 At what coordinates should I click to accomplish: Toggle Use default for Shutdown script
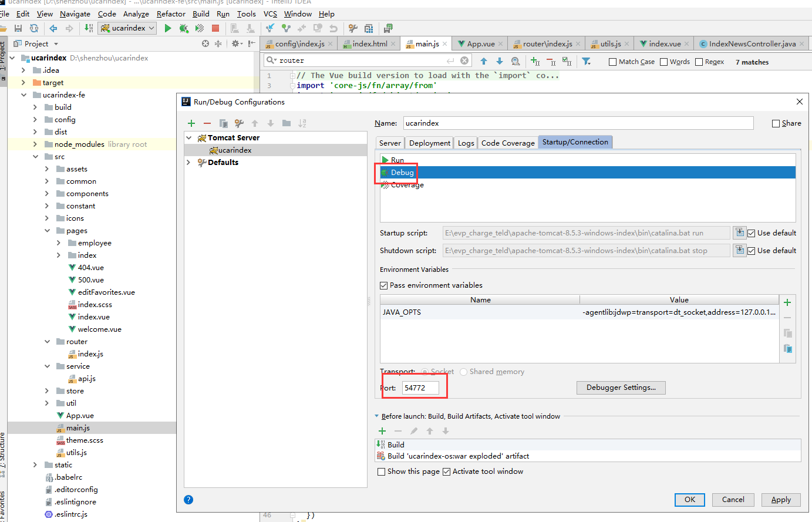tap(751, 251)
